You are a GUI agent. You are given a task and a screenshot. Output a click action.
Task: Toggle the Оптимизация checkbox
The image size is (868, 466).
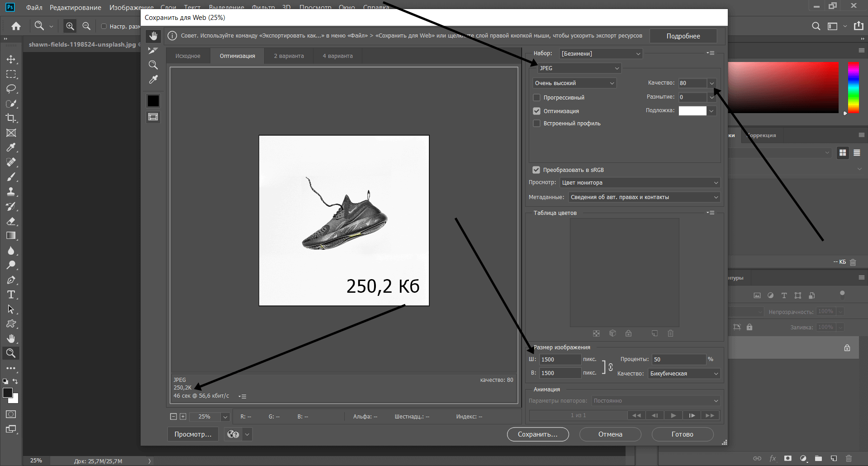(x=537, y=111)
